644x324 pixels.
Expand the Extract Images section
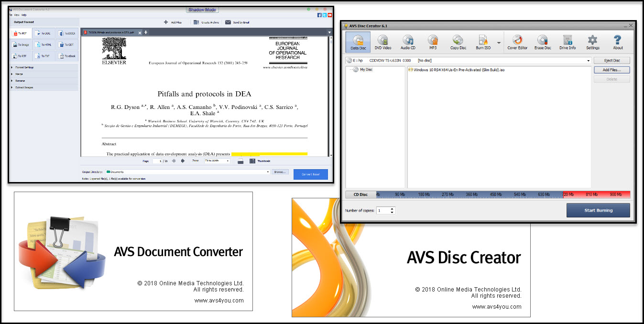44,87
